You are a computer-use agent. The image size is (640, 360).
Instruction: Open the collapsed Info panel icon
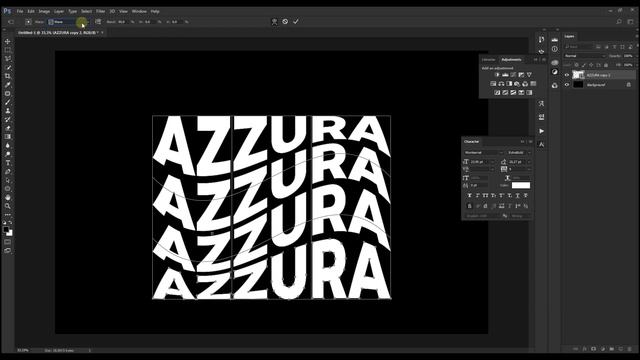[555, 49]
